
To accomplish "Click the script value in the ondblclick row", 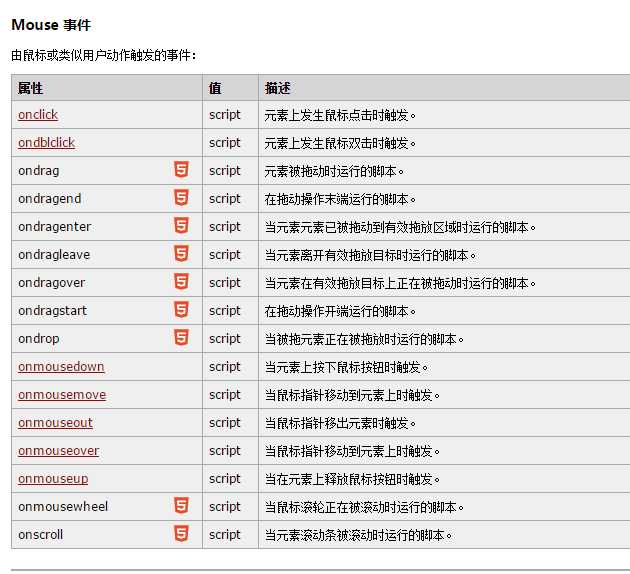I will pos(225,143).
